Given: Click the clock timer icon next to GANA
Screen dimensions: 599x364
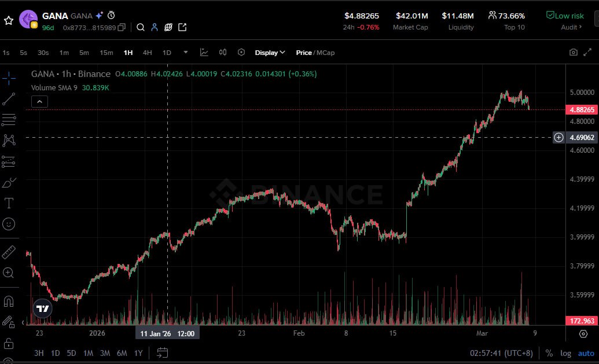Looking at the screenshot, I should [111, 15].
